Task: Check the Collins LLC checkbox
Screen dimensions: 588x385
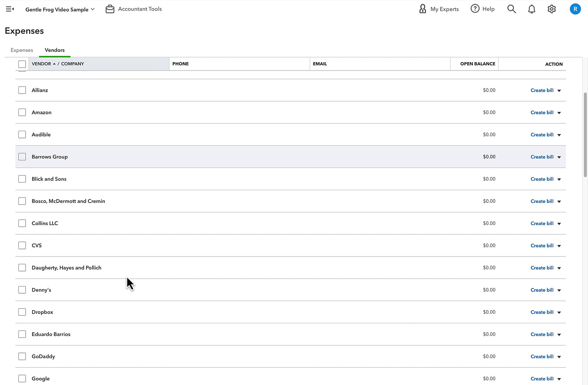Action: 22,223
